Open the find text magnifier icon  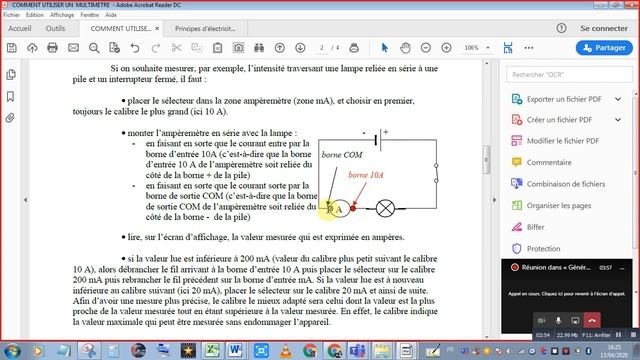pos(94,48)
